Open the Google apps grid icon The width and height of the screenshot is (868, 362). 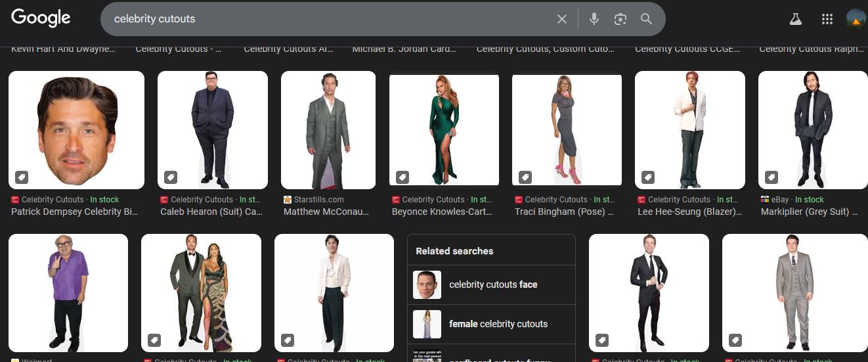[x=827, y=19]
